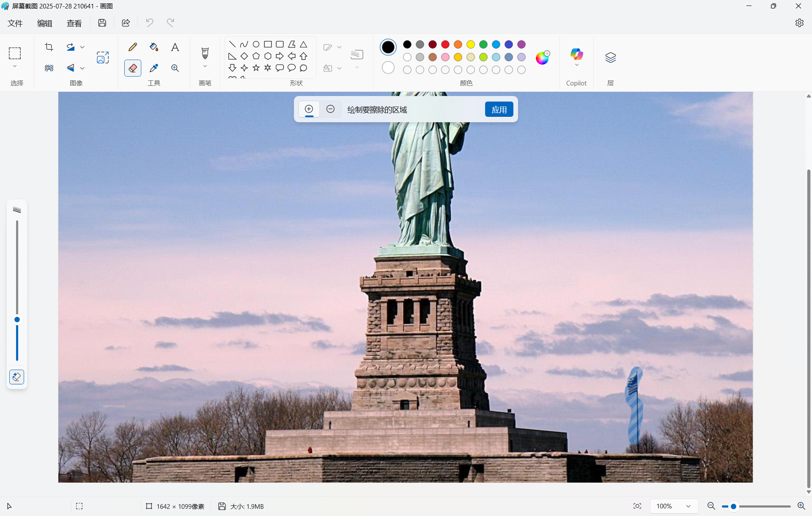
Task: Expand the shape outline dropdown
Action: point(339,47)
